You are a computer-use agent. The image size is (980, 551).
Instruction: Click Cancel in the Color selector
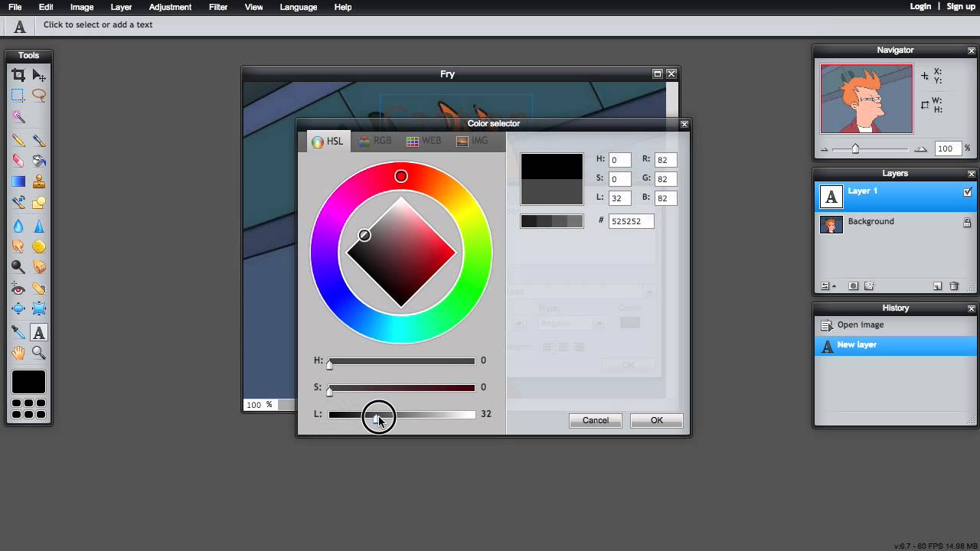595,420
